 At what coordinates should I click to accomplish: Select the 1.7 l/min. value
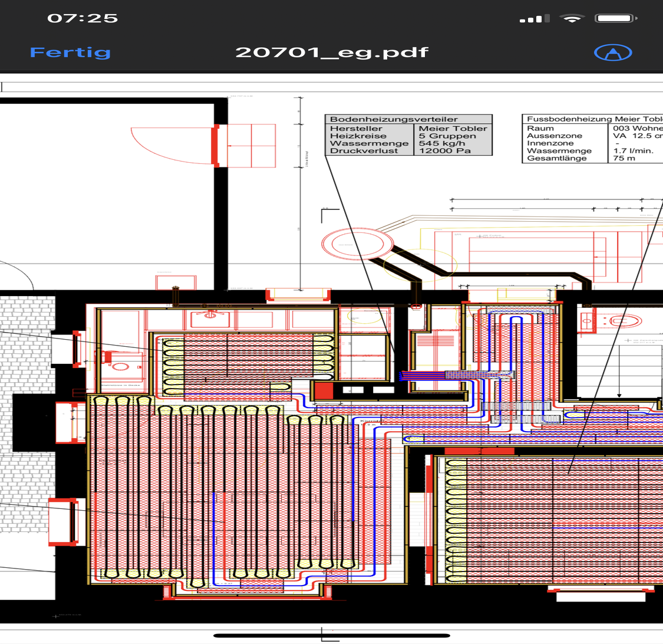(x=633, y=150)
